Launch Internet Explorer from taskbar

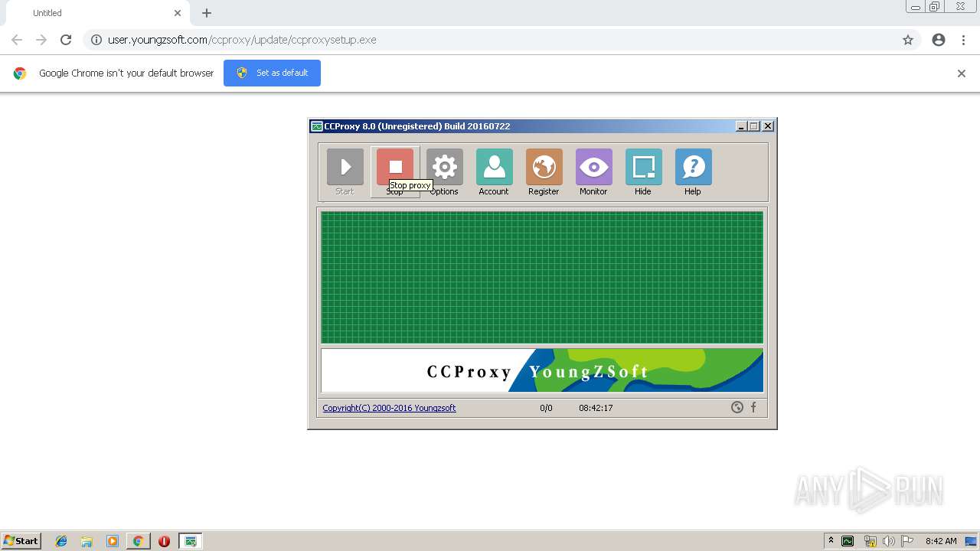point(61,541)
